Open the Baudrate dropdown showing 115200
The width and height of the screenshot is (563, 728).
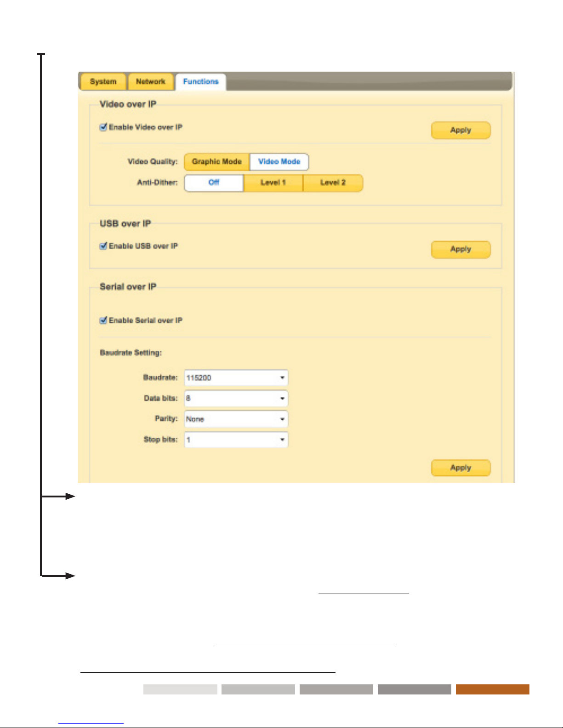pos(236,378)
